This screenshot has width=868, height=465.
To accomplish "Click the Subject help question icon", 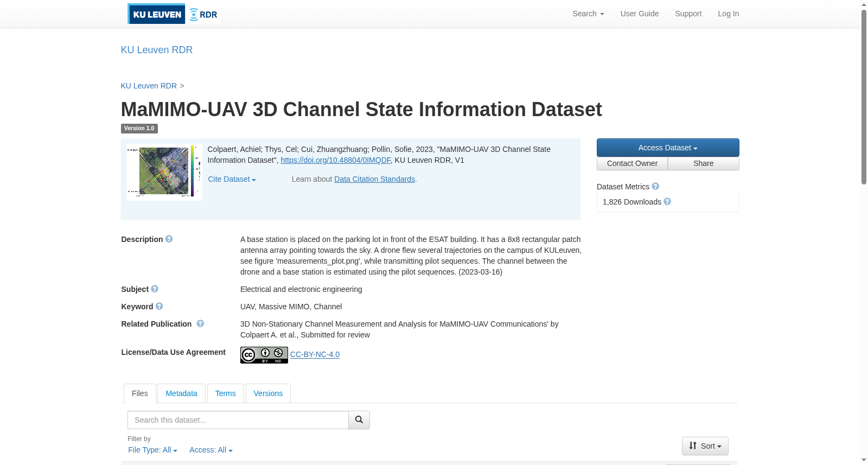I will pos(155,289).
